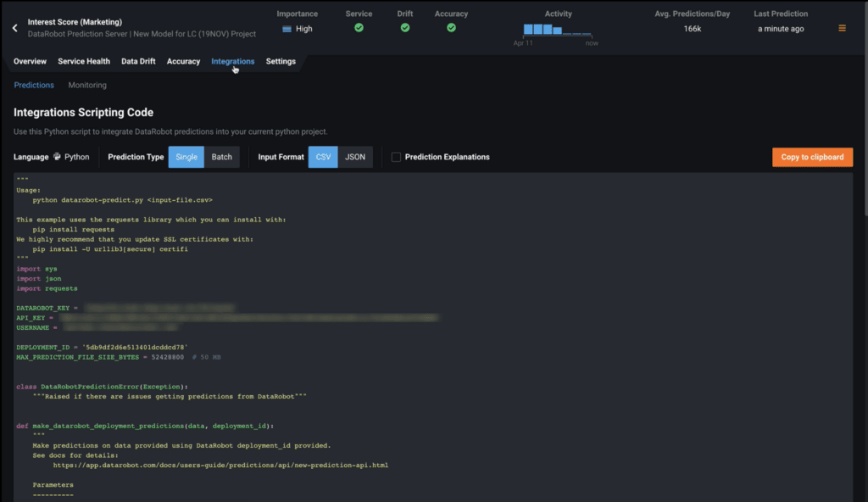Image resolution: width=868 pixels, height=502 pixels.
Task: Select Batch prediction type
Action: 222,157
